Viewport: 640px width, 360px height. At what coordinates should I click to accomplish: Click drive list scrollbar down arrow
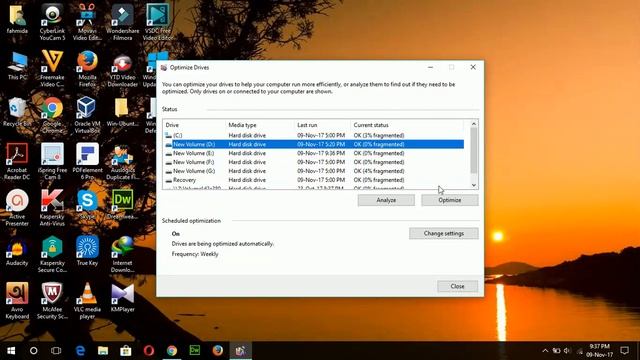click(x=473, y=185)
